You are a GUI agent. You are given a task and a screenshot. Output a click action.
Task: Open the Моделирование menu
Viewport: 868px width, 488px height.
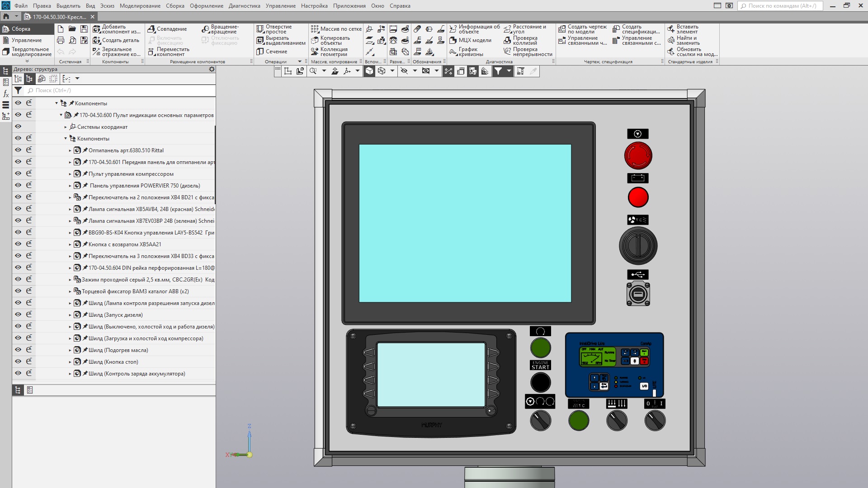[x=140, y=6]
